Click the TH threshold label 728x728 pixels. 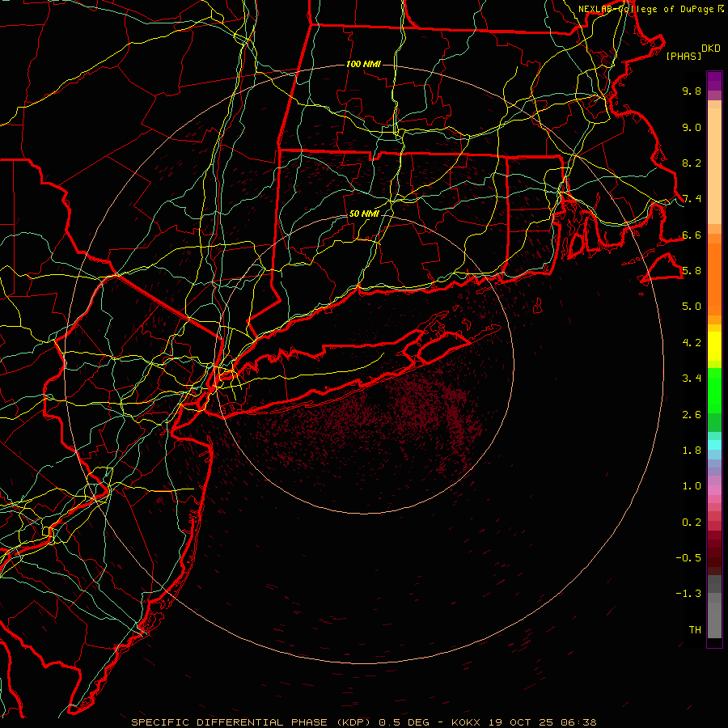pyautogui.click(x=695, y=630)
